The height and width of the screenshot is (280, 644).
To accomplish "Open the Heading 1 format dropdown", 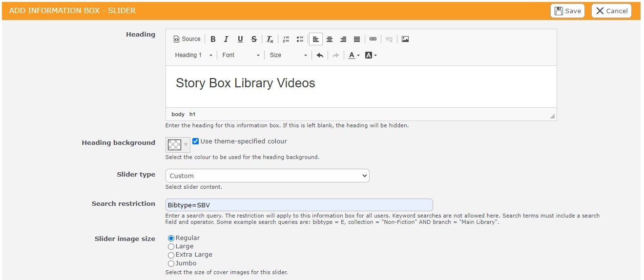I will (x=193, y=55).
